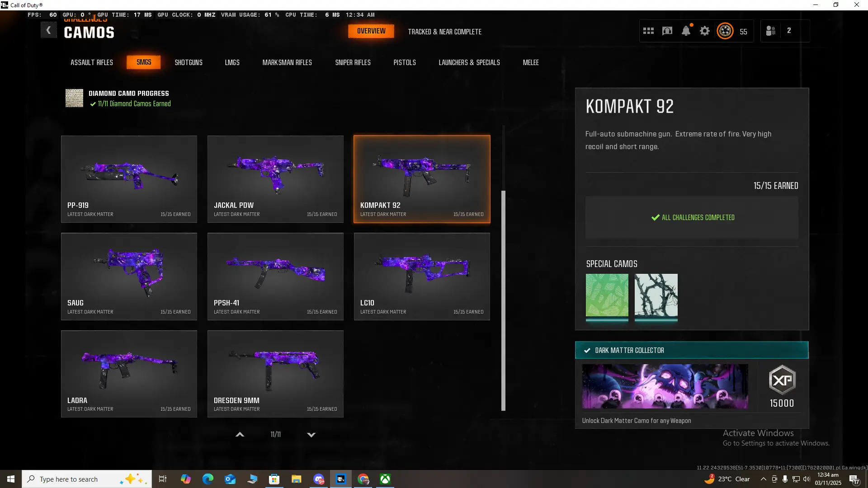Image resolution: width=868 pixels, height=488 pixels.
Task: Page up with the chevron arrow
Action: pos(240,434)
